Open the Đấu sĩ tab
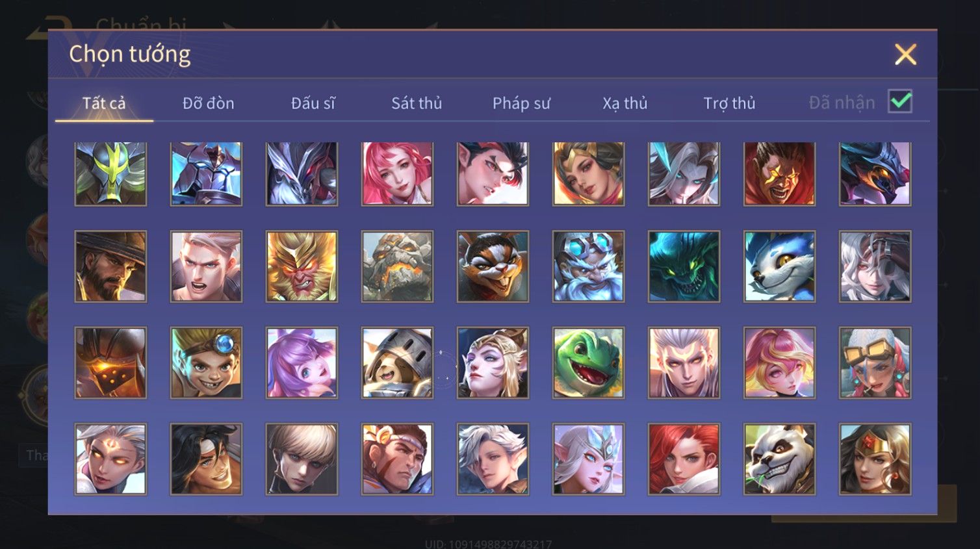The height and width of the screenshot is (549, 980). coord(313,103)
